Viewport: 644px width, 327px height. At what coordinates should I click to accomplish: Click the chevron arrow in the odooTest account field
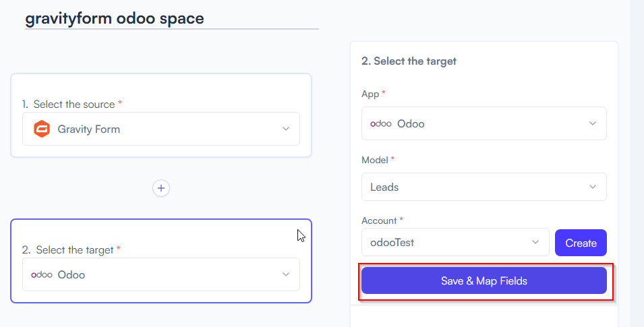pyautogui.click(x=535, y=242)
